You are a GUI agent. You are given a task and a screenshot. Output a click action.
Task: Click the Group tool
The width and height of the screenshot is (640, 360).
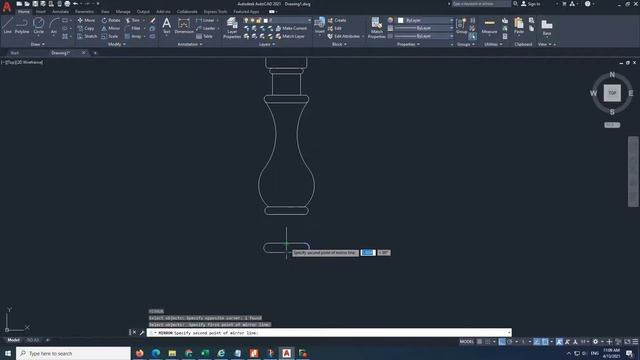tap(461, 25)
